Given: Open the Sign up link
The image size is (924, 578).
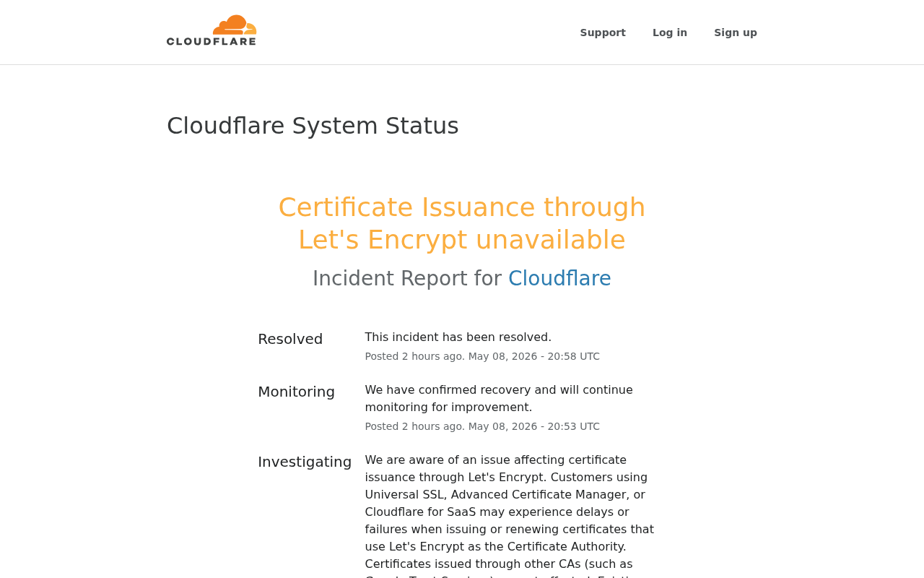Looking at the screenshot, I should point(736,33).
